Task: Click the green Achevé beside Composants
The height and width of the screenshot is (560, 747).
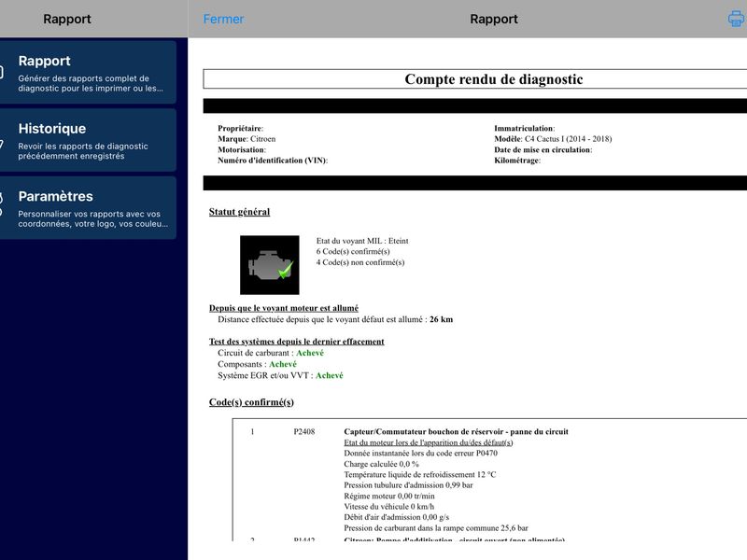Action: [x=283, y=364]
